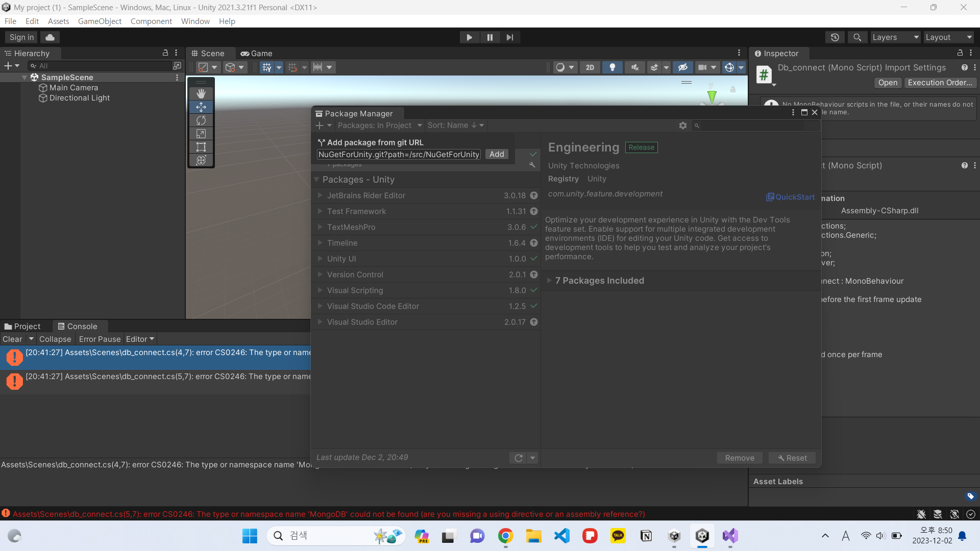Select the Rotate tool
980x551 pixels.
(201, 120)
